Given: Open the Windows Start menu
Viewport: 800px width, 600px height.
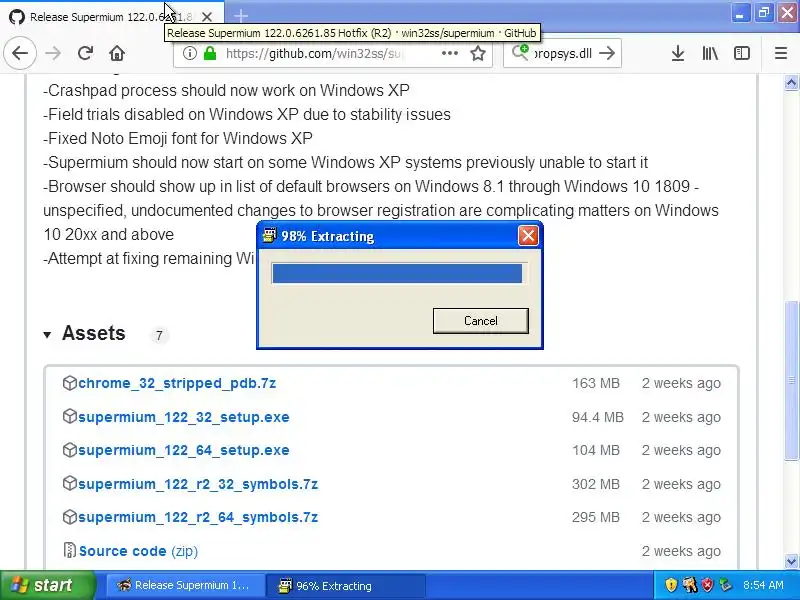Looking at the screenshot, I should point(47,585).
